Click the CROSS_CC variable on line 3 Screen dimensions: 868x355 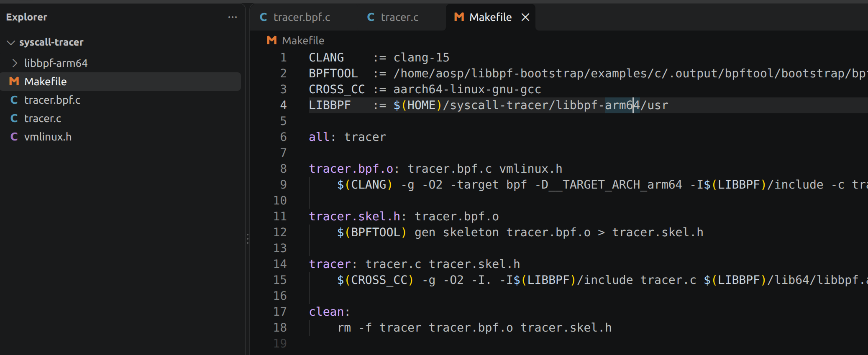tap(337, 89)
